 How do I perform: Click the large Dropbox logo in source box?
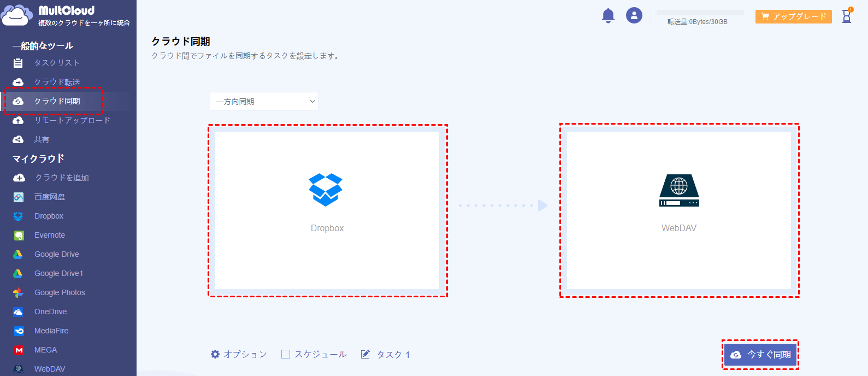click(326, 190)
